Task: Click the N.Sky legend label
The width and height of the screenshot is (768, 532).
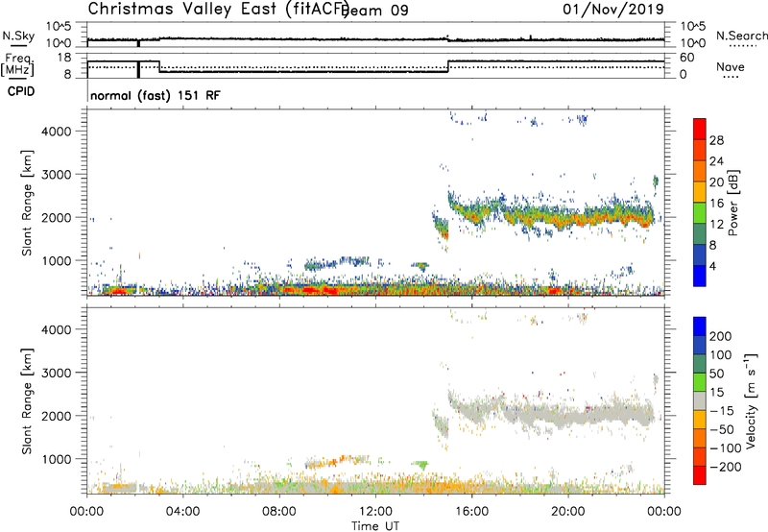Action: 18,36
